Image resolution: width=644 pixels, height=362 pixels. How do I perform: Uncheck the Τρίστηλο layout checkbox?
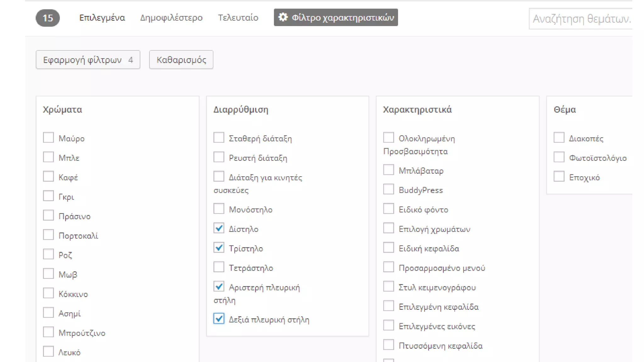219,248
